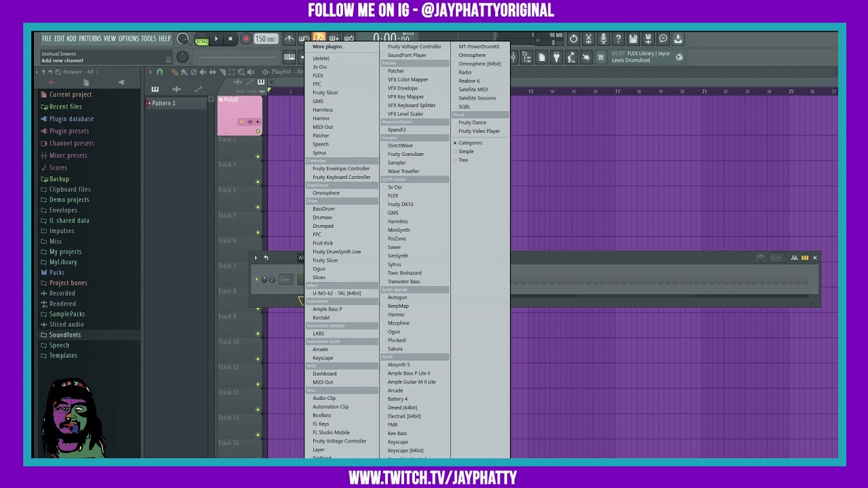Click the microphone recording icon

coord(603,39)
